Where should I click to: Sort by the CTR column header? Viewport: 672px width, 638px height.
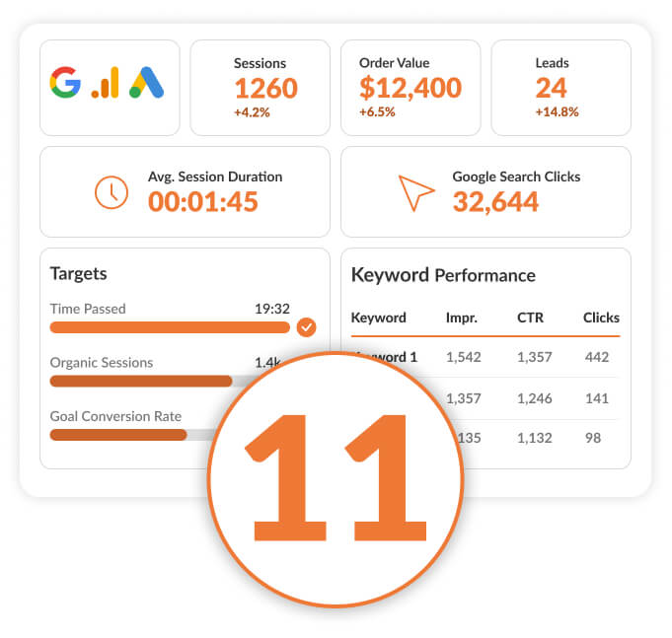[530, 318]
